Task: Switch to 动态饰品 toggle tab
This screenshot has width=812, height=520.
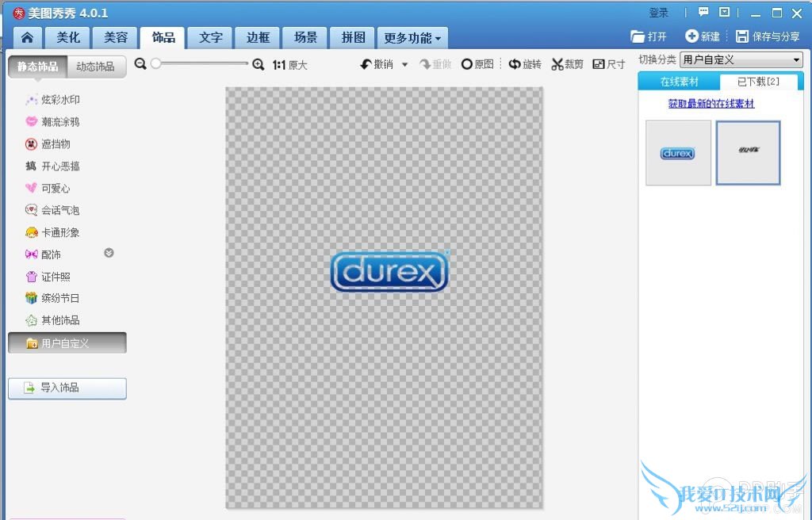Action: [97, 67]
